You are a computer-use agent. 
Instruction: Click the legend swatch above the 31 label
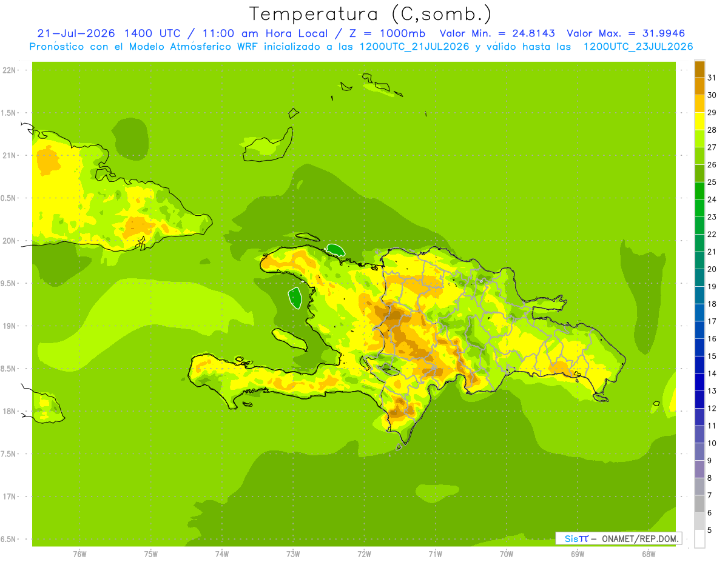click(x=699, y=69)
